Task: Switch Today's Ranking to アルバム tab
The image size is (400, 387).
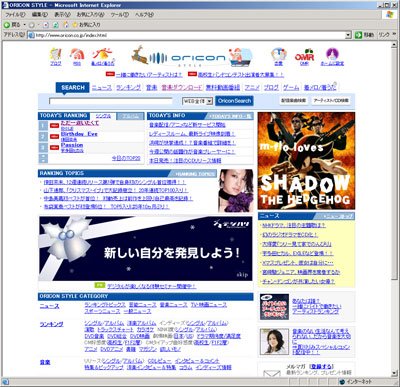Action: click(x=130, y=116)
